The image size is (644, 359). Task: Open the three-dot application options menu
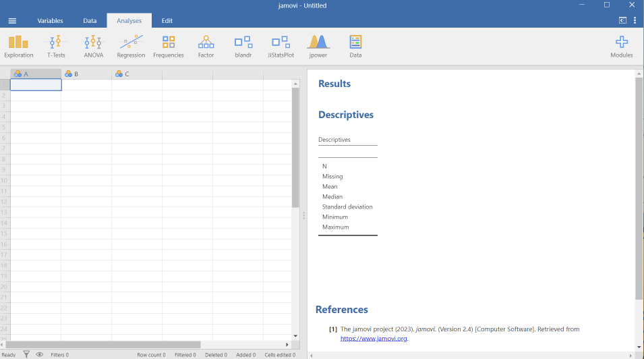click(x=635, y=21)
